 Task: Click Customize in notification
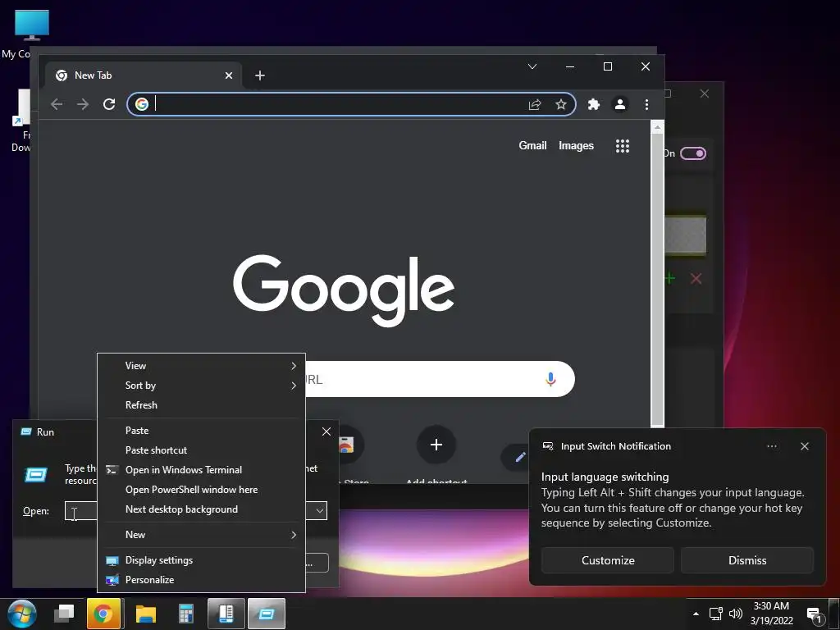coord(608,560)
